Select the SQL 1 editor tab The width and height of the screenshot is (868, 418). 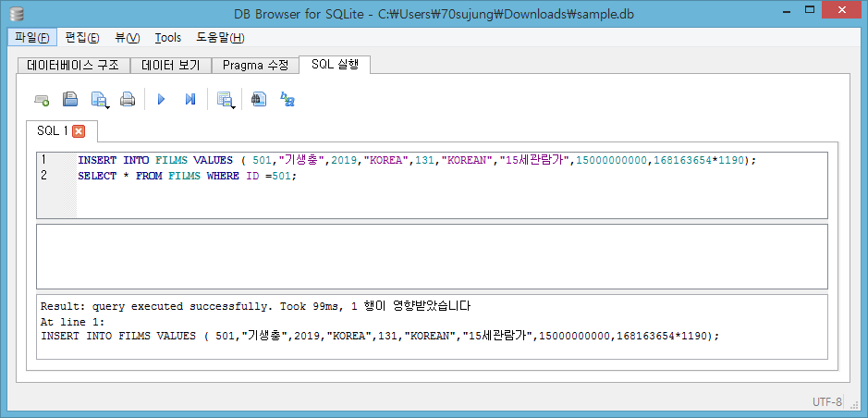pyautogui.click(x=52, y=131)
